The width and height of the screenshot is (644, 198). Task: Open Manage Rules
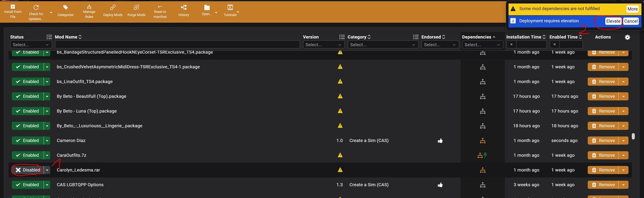(x=89, y=11)
